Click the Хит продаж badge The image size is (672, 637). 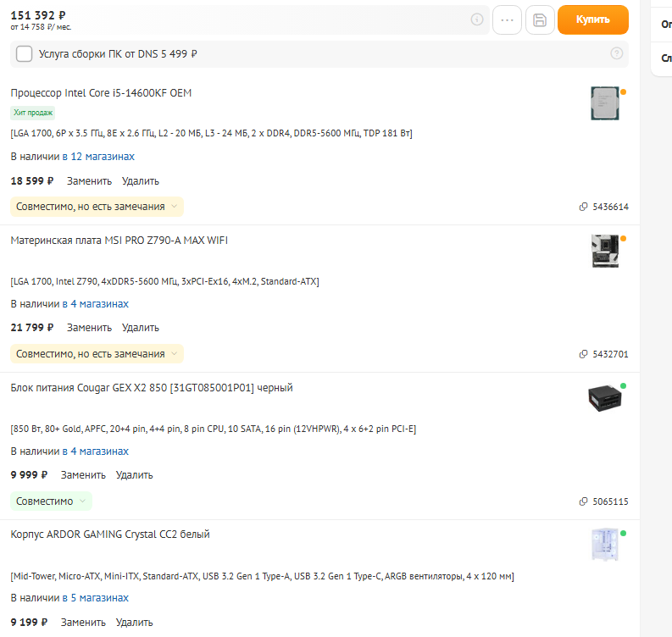pyautogui.click(x=33, y=113)
